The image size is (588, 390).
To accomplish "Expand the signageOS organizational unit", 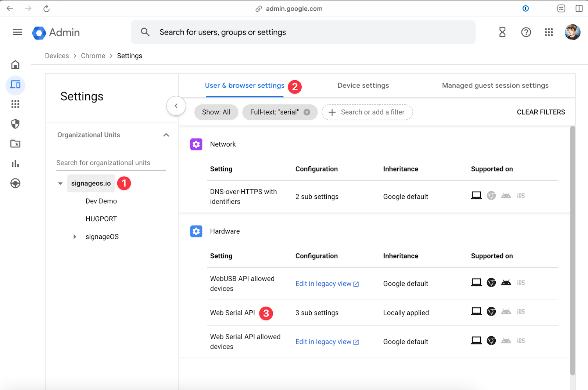I will click(75, 237).
